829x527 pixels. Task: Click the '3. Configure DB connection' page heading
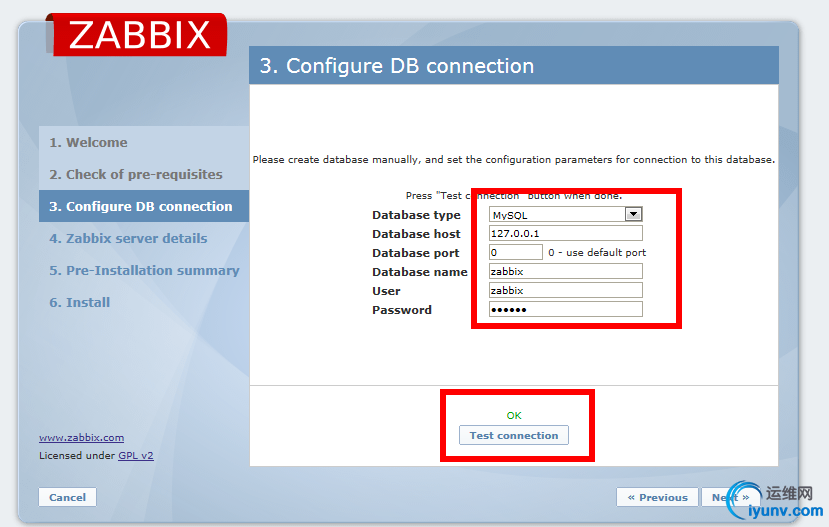[x=397, y=66]
